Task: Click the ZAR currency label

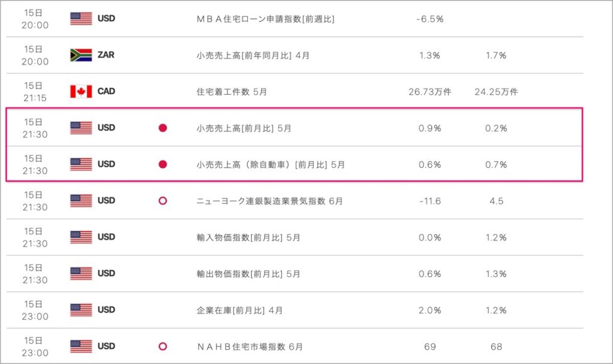Action: pos(106,54)
